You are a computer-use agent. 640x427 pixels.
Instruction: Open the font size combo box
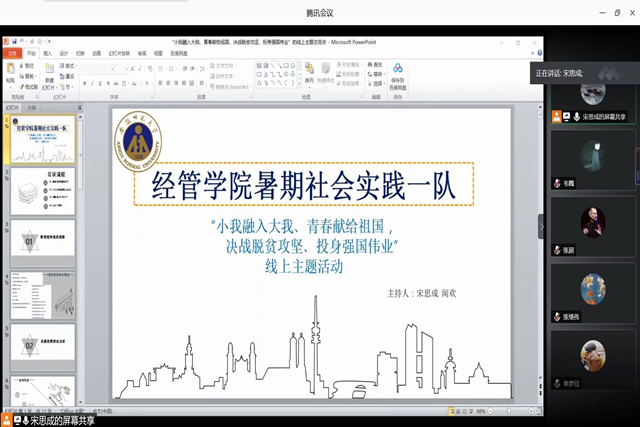click(122, 69)
